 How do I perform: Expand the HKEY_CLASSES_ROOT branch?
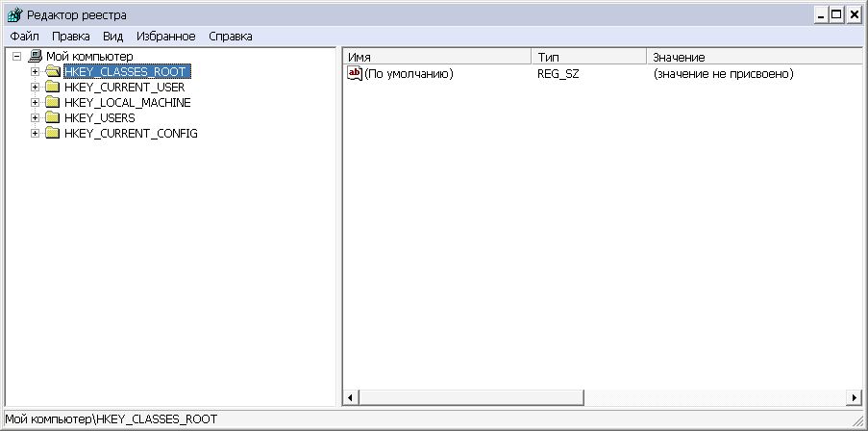tap(35, 72)
